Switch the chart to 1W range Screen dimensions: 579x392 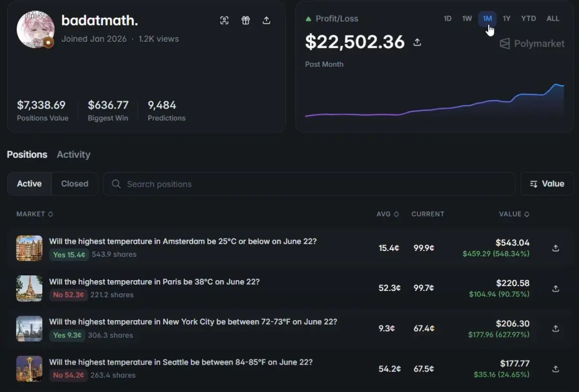click(467, 18)
